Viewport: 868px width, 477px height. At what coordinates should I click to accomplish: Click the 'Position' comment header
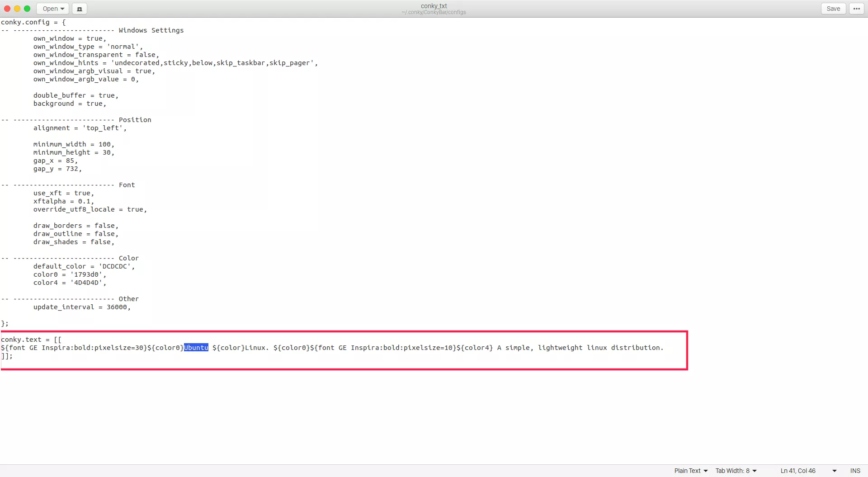pos(135,120)
